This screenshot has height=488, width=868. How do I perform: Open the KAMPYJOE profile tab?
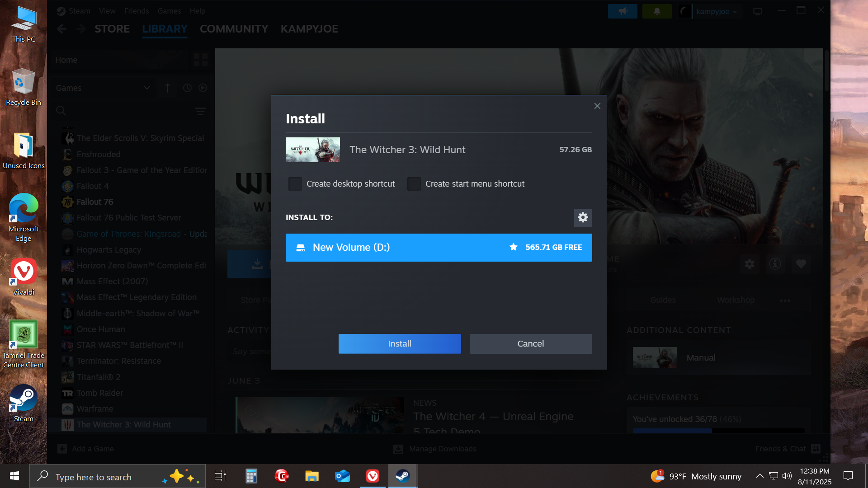pyautogui.click(x=309, y=29)
